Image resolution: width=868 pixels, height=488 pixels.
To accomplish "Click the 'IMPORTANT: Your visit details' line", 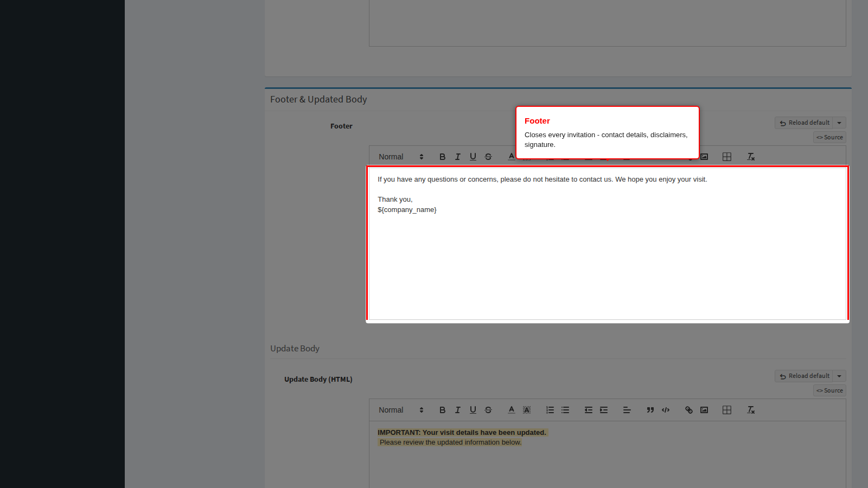I will pyautogui.click(x=462, y=433).
